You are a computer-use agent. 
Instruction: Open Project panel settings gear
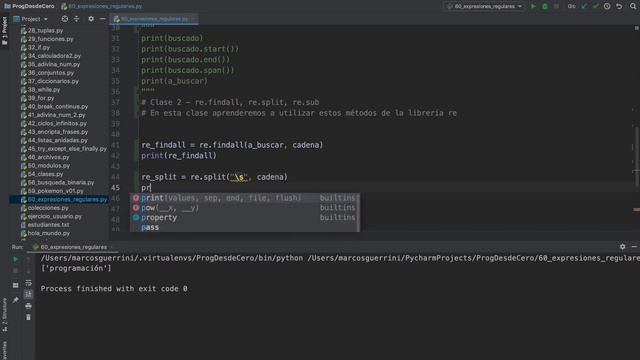click(x=91, y=19)
